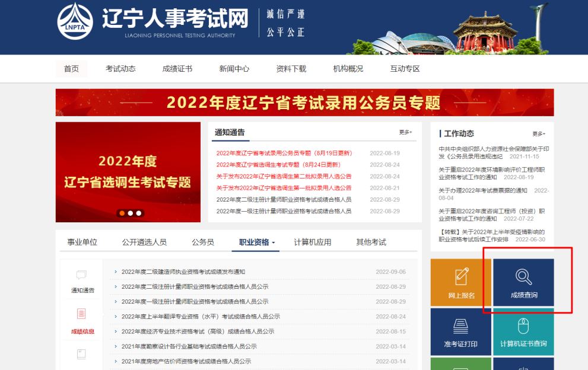Open the 网上报名 edit tile

pyautogui.click(x=460, y=282)
